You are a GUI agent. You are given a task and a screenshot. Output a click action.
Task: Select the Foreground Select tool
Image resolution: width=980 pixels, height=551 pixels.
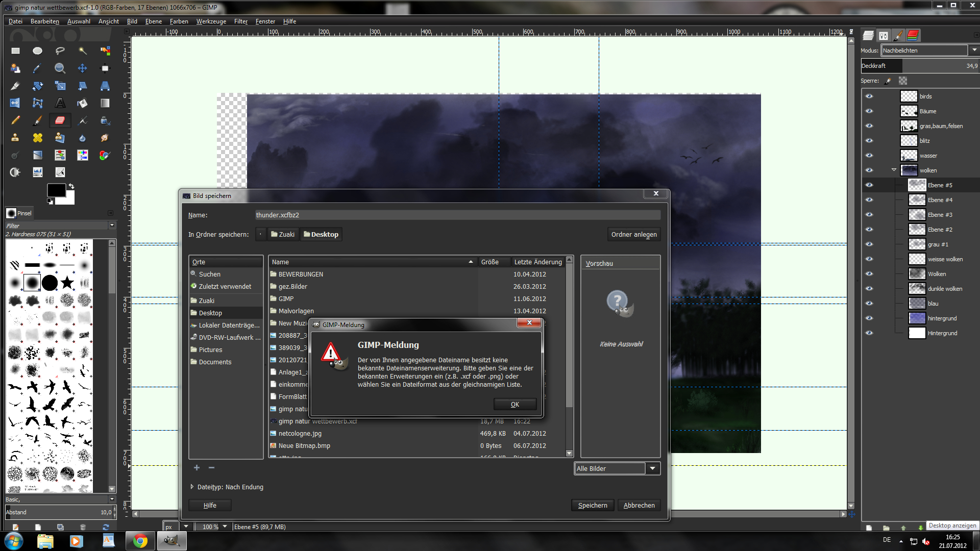[x=15, y=68]
